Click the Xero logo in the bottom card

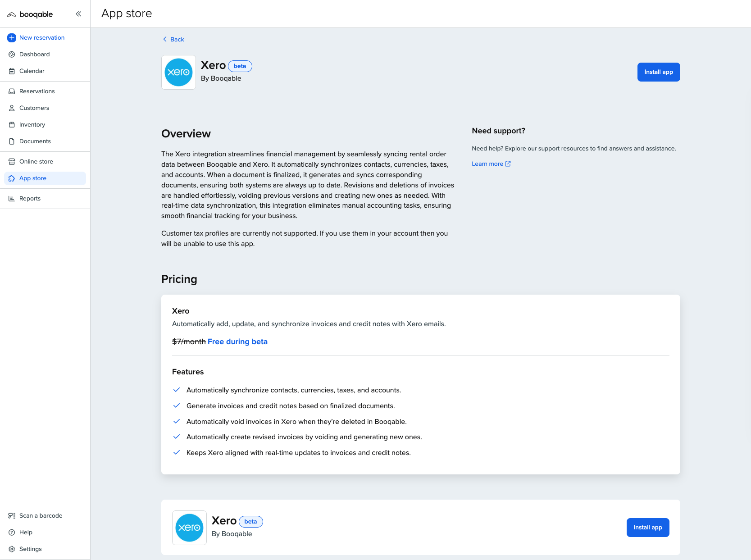coord(189,528)
